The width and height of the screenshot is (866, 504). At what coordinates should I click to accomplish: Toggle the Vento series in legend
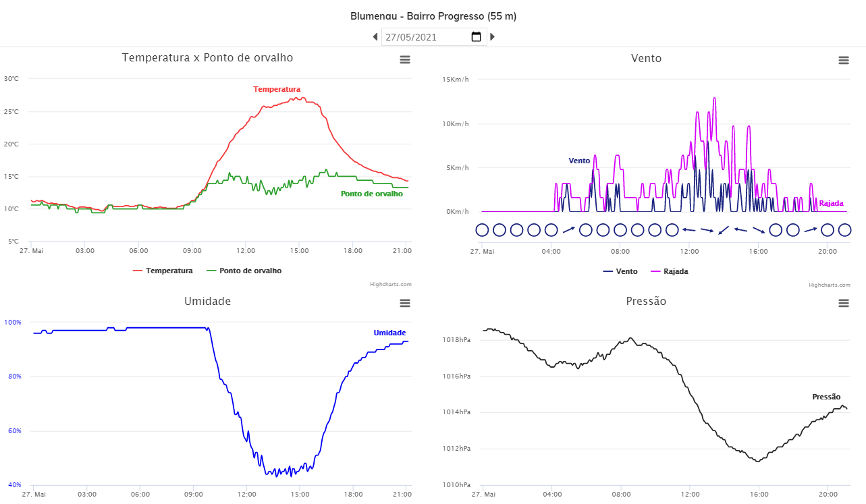pyautogui.click(x=620, y=271)
